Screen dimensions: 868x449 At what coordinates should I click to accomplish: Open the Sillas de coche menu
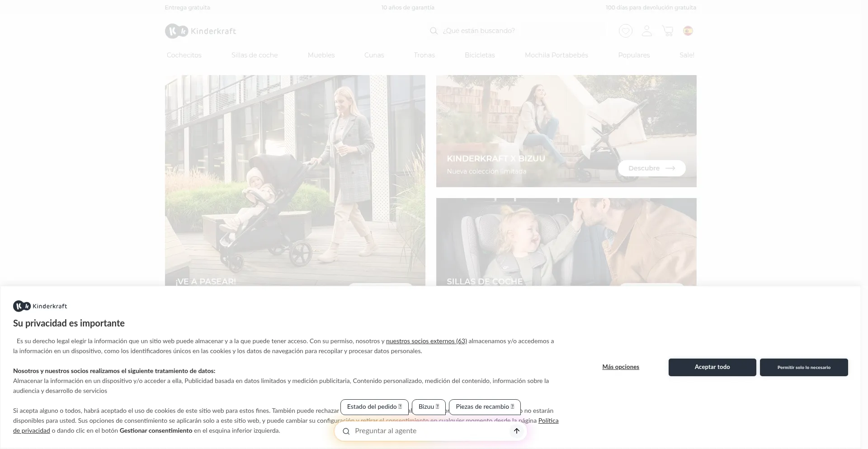click(x=255, y=55)
